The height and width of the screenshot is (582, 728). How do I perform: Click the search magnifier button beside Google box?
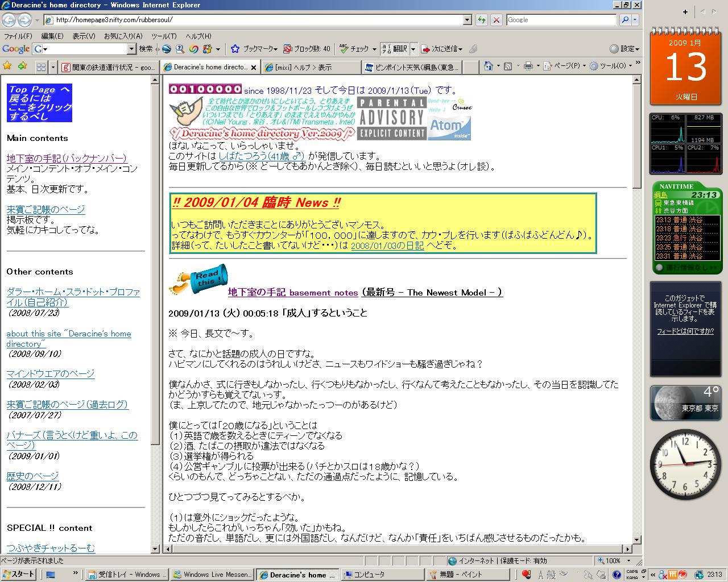coord(625,20)
